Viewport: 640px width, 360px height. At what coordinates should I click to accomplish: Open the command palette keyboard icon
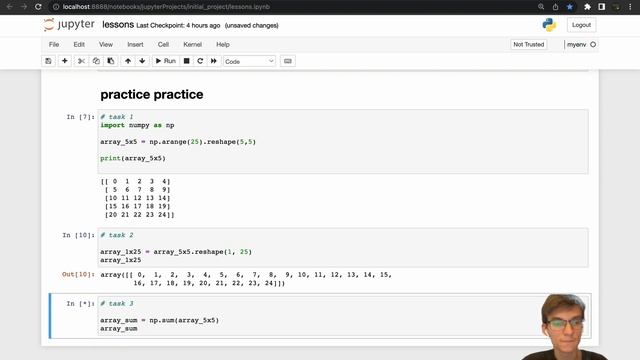(x=288, y=61)
